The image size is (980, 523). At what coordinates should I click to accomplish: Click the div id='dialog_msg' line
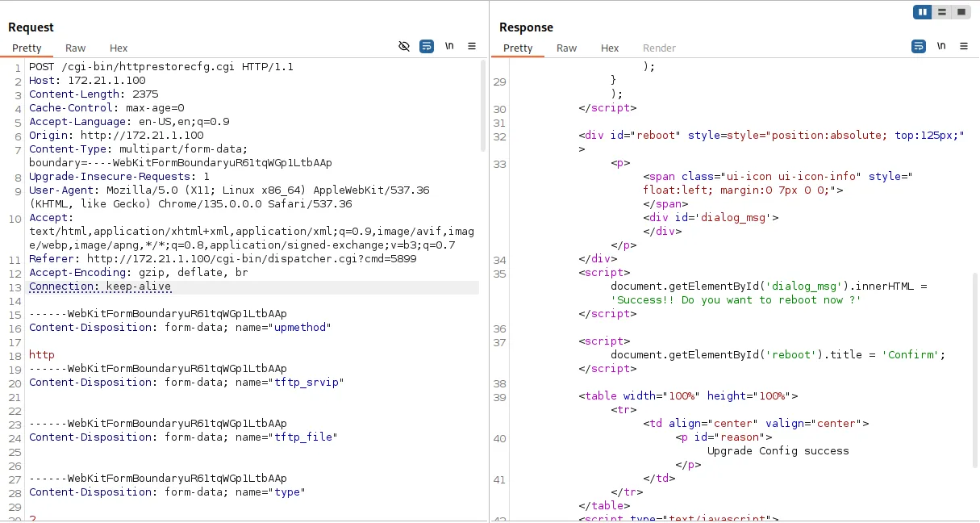pyautogui.click(x=711, y=218)
